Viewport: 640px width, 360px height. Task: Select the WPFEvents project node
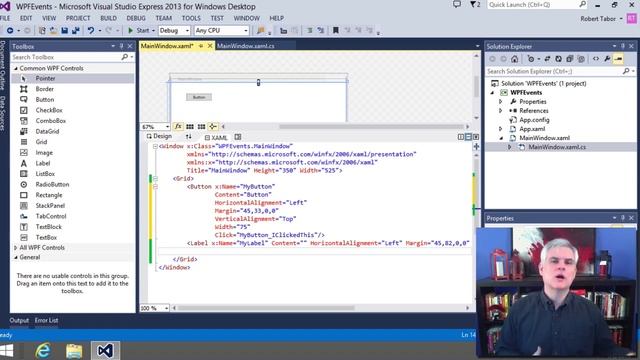pos(526,93)
